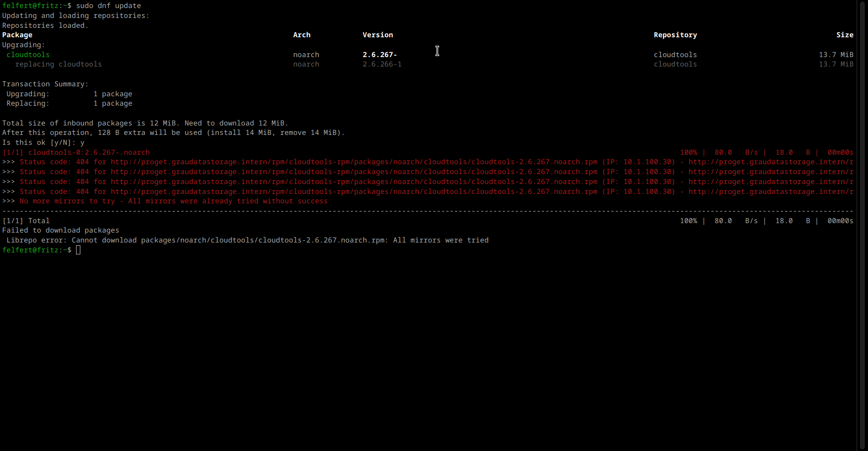Click the "Librepo error" line

[247, 240]
